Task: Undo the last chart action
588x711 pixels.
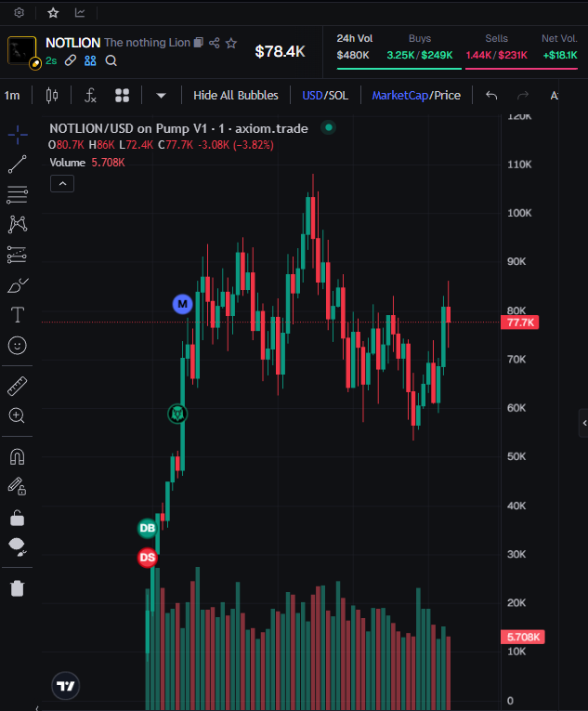Action: pyautogui.click(x=491, y=95)
